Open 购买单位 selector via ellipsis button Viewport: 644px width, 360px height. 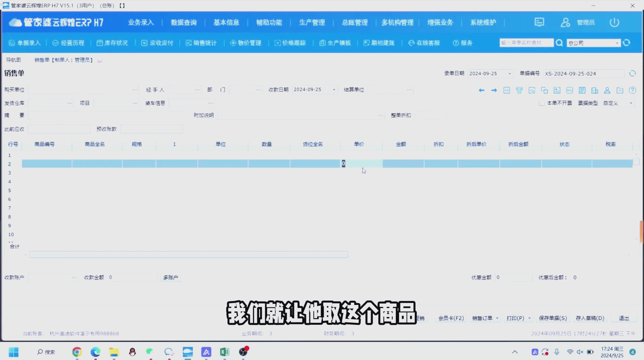[x=135, y=90]
